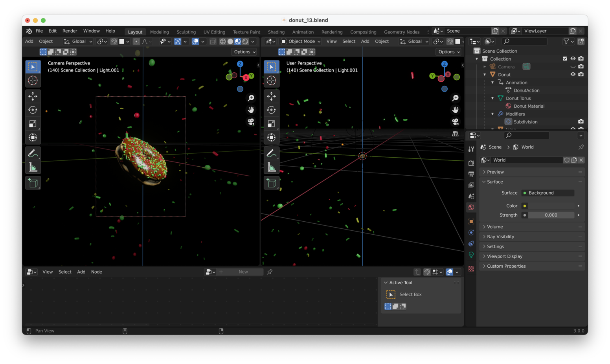
Task: Expand the Volume panel
Action: tap(495, 227)
